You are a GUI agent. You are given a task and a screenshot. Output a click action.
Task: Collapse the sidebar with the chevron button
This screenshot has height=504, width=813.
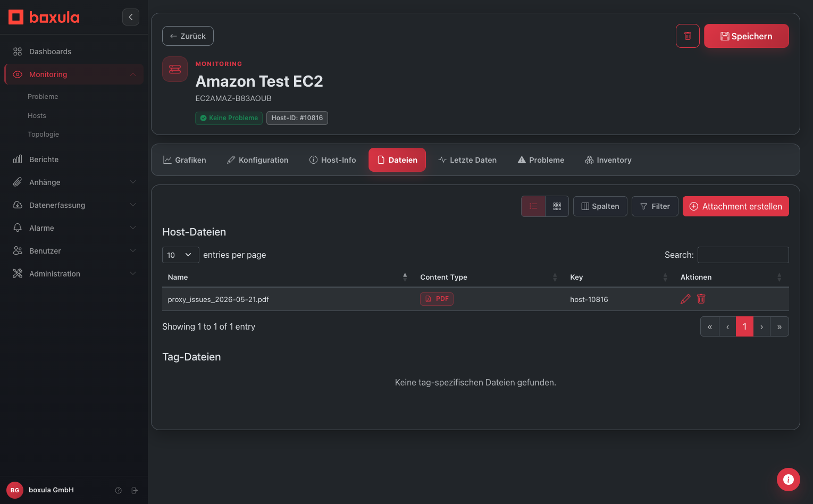[x=131, y=17]
